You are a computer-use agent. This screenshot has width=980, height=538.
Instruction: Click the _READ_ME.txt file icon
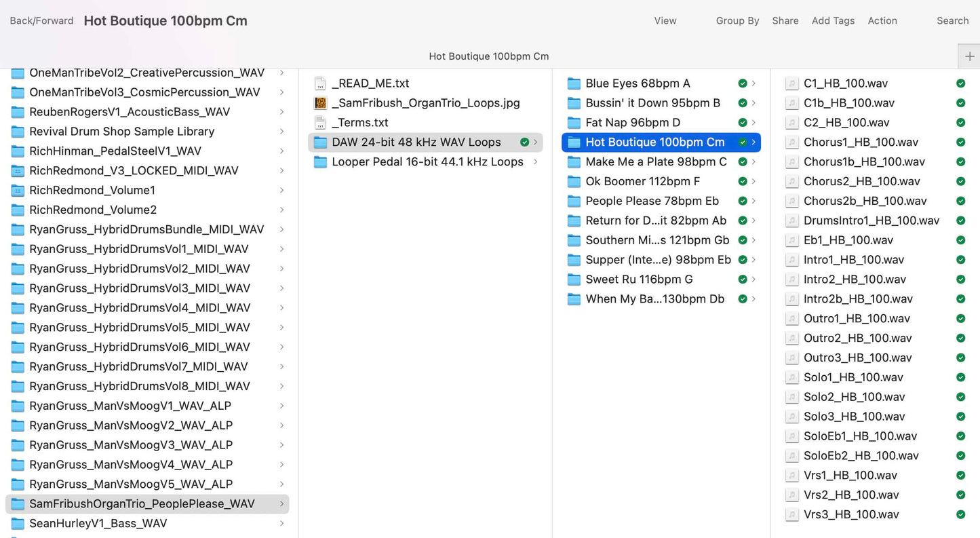click(x=321, y=83)
